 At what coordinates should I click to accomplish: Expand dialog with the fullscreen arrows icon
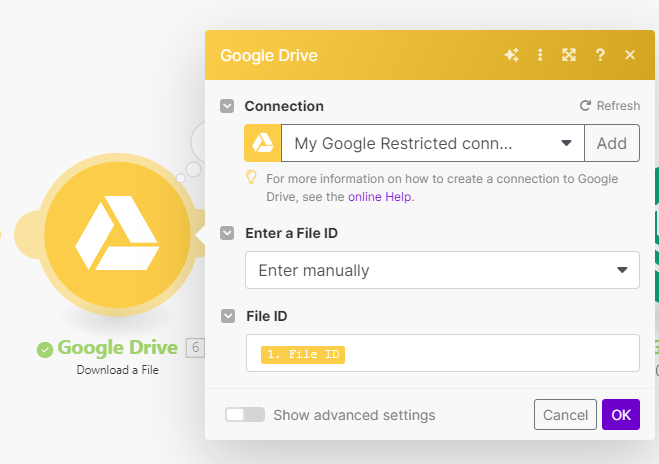(569, 55)
